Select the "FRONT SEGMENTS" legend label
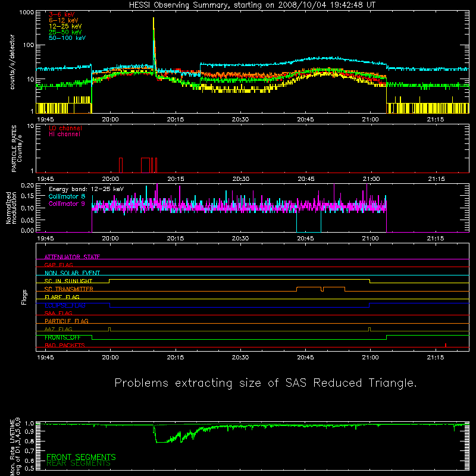 [81, 457]
